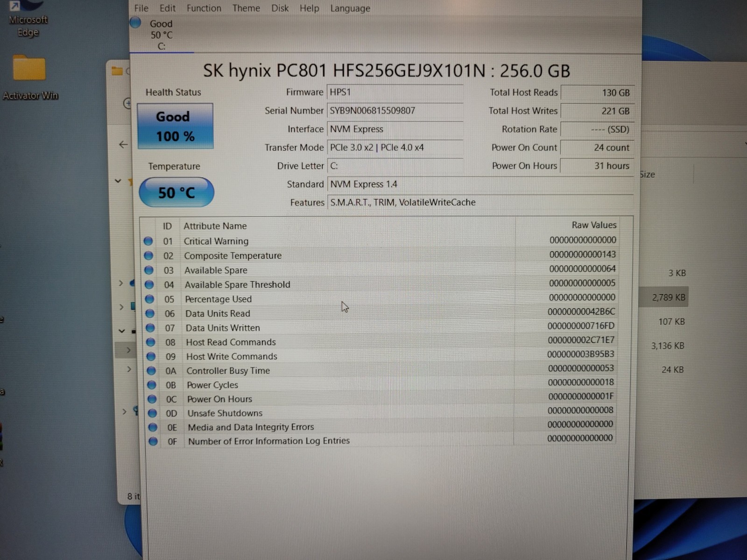Viewport: 747px width, 560px height.
Task: Open the Theme menu
Action: tap(246, 8)
